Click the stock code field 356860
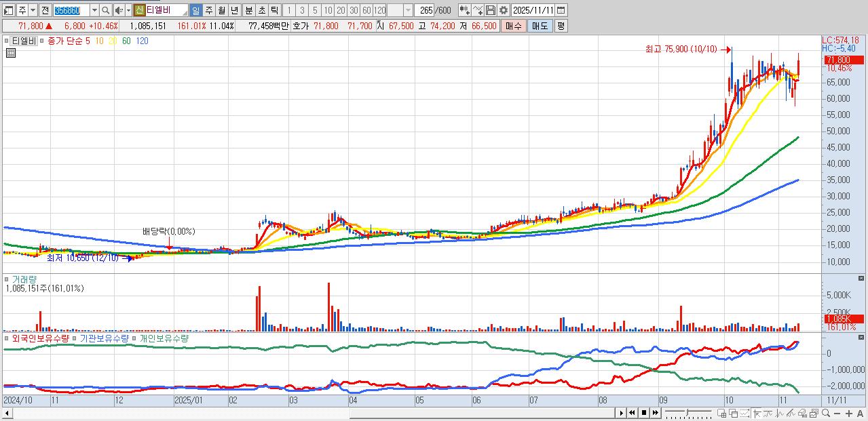This screenshot has width=868, height=421. coord(71,10)
